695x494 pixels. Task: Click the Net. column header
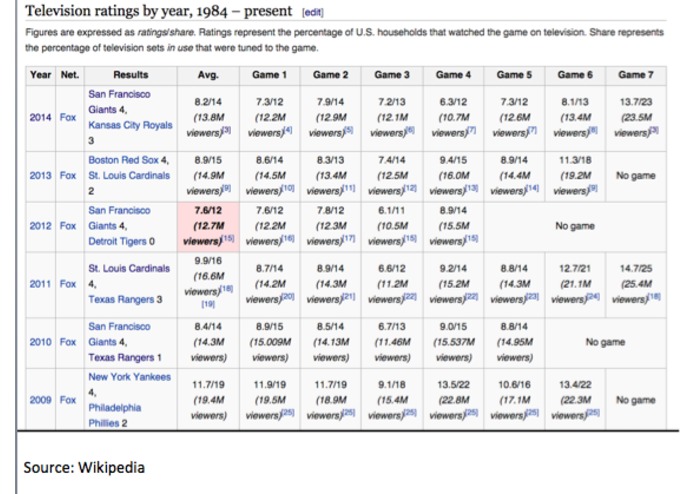(x=70, y=75)
